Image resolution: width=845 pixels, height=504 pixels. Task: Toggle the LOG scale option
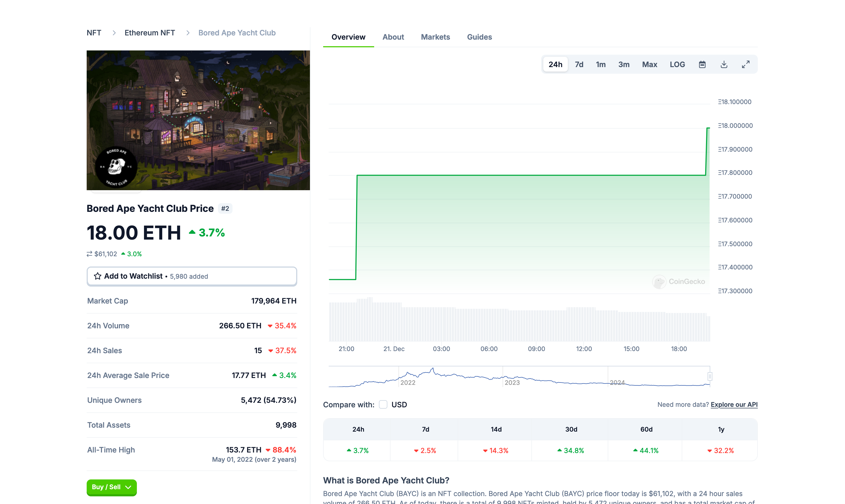677,64
